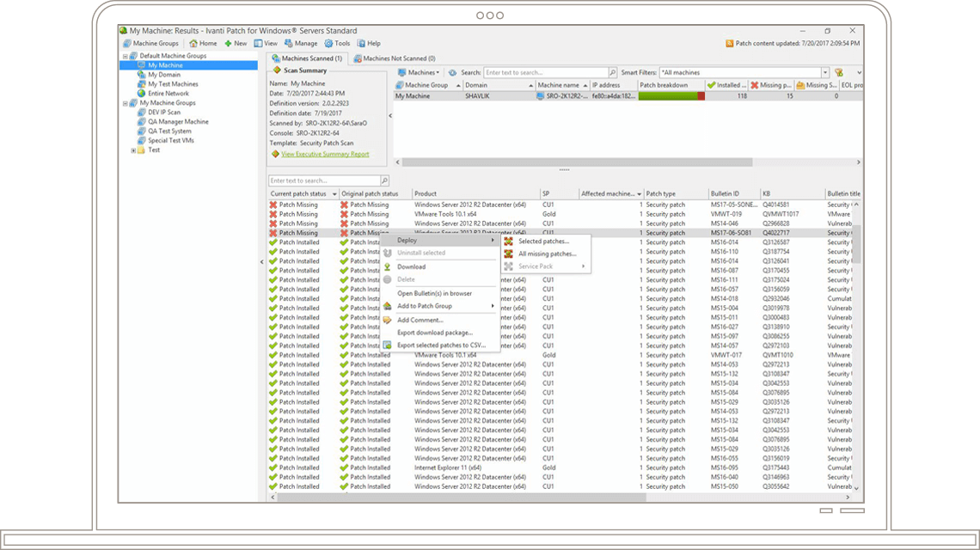The height and width of the screenshot is (550, 980).
Task: Sort by Bulletin ID column
Action: (x=733, y=193)
